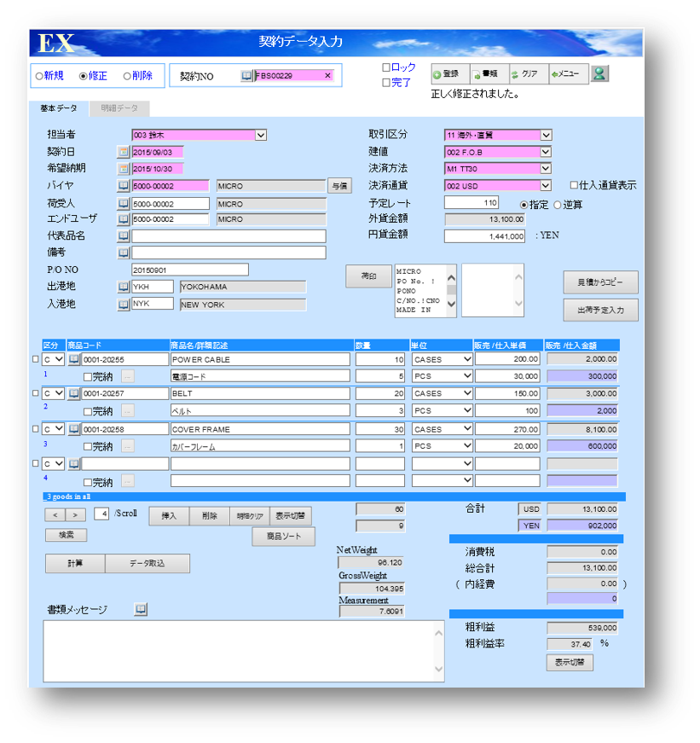Select 削除 mode radio button

click(x=127, y=76)
